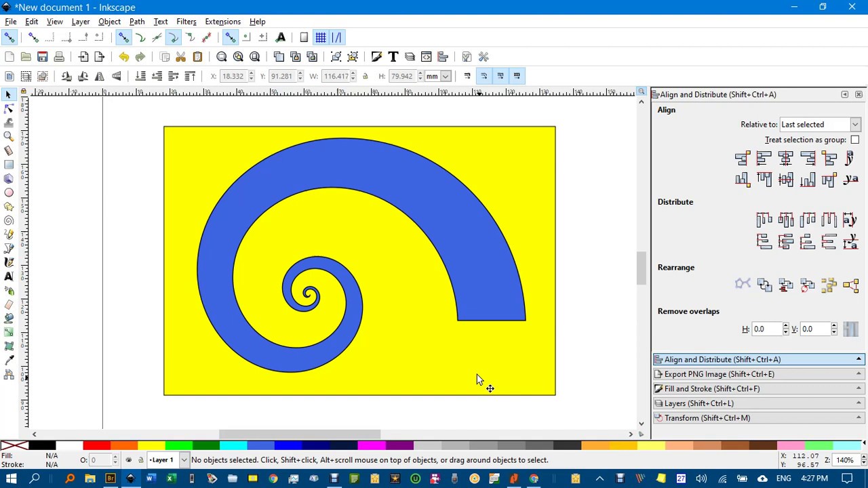Click the Print document icon

click(59, 57)
